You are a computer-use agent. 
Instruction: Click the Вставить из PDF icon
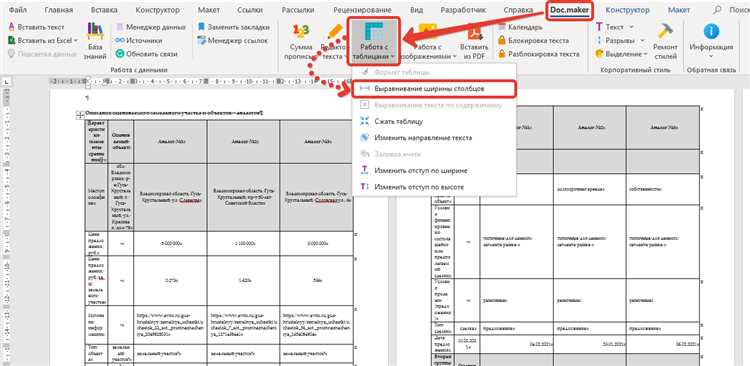click(x=474, y=32)
